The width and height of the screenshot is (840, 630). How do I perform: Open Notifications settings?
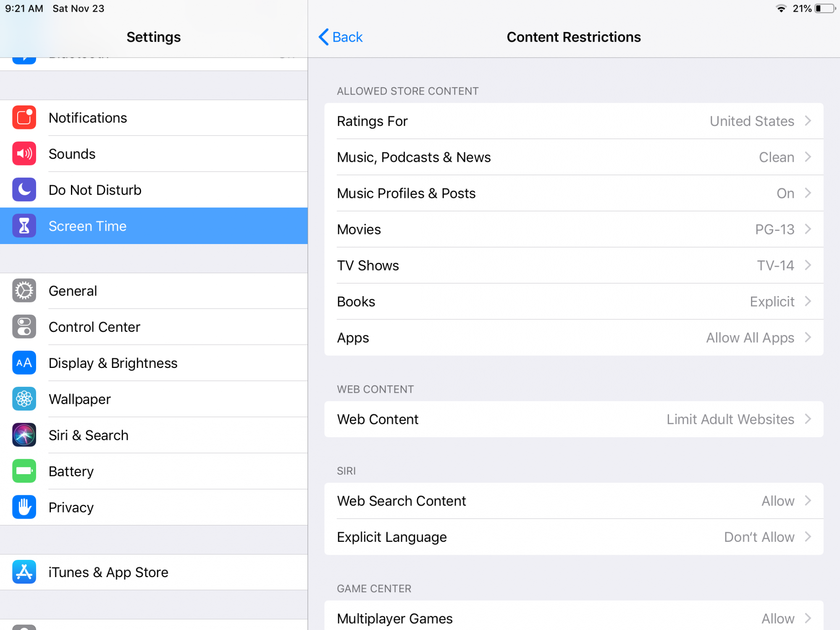pos(154,118)
